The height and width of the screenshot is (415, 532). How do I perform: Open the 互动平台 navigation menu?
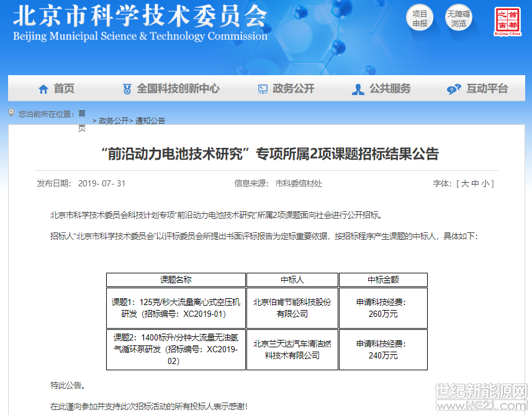pos(487,89)
